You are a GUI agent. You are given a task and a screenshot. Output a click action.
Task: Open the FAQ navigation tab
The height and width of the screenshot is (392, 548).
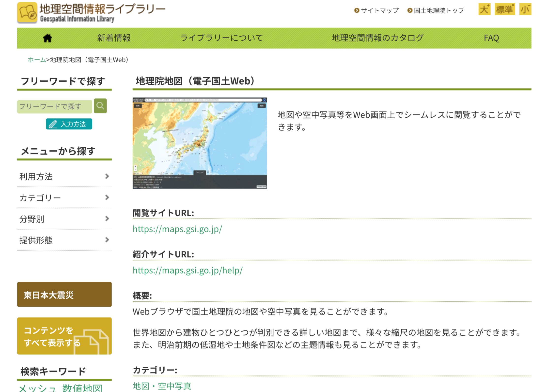click(491, 38)
